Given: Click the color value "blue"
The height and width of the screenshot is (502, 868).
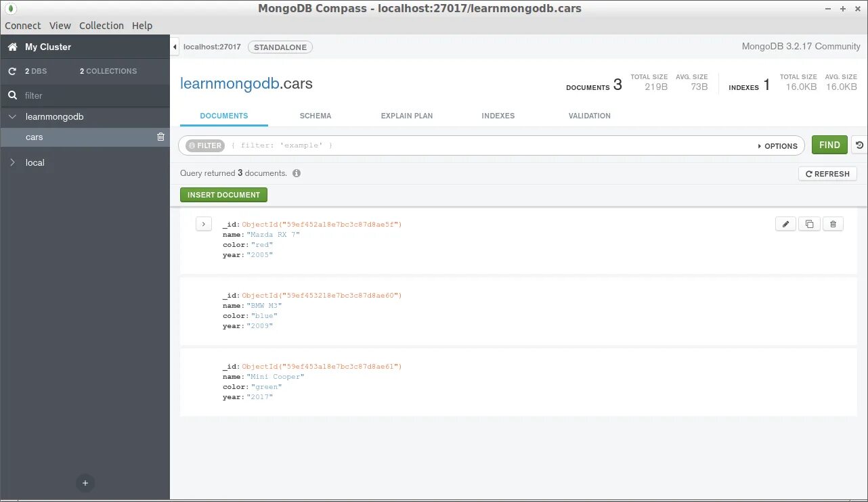Looking at the screenshot, I should (264, 316).
